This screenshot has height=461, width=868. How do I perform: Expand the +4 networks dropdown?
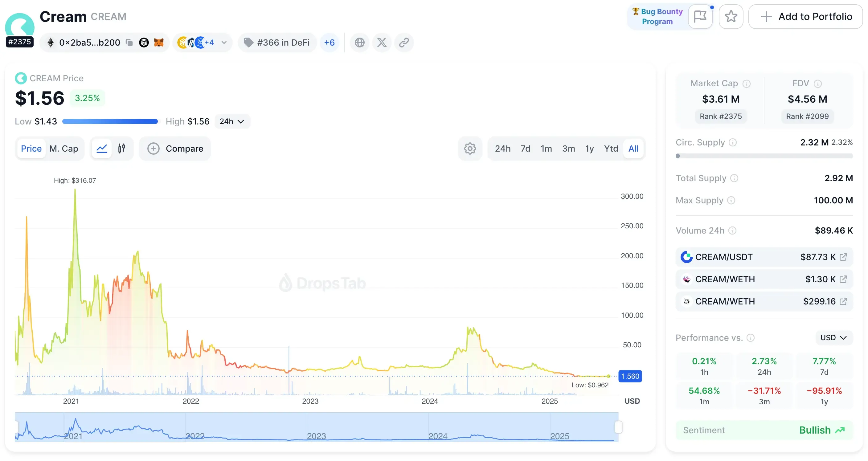(x=223, y=43)
